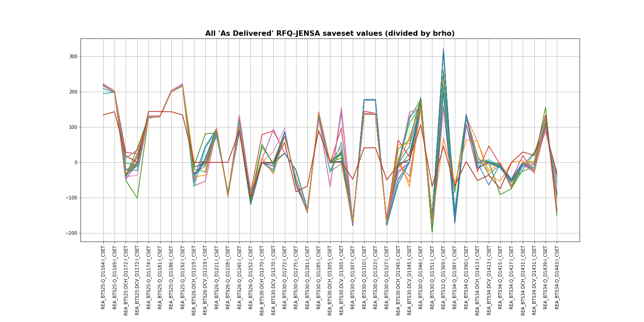Screen dimensions: 644x322
Task: Click x-axis label REA_BTS34:Q_D1427:I_CSET
Action: pos(512,277)
